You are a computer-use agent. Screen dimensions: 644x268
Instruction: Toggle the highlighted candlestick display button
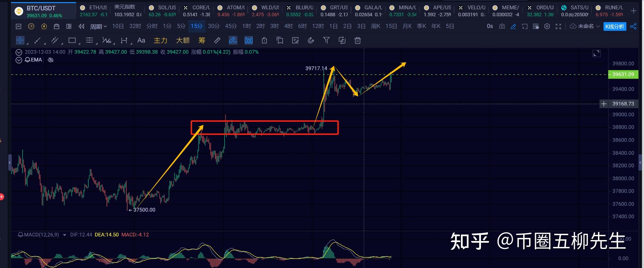[249, 40]
